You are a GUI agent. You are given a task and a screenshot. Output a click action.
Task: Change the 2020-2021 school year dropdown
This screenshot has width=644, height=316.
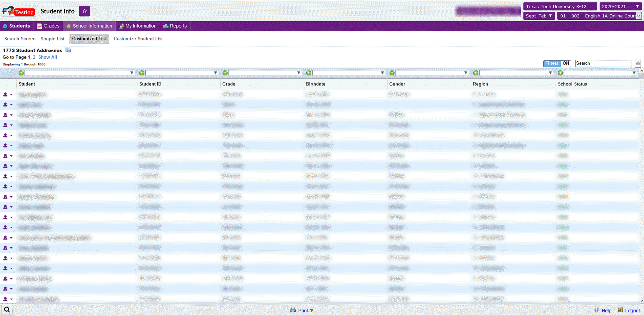pos(620,7)
